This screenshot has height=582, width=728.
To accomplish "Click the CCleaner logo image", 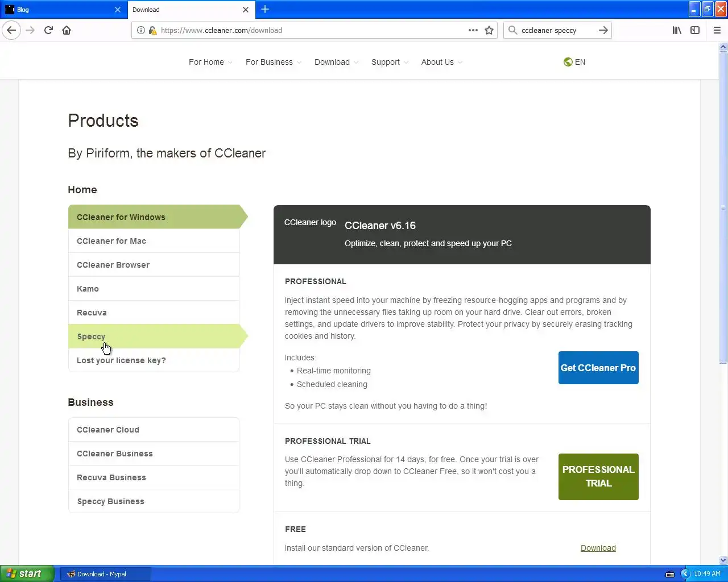I will (x=310, y=222).
